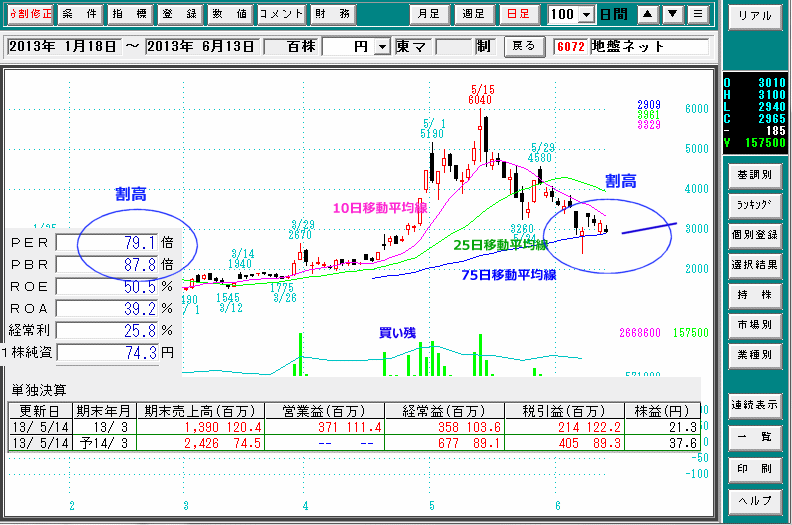Open the 数値 values button
The image size is (792, 525).
(229, 14)
